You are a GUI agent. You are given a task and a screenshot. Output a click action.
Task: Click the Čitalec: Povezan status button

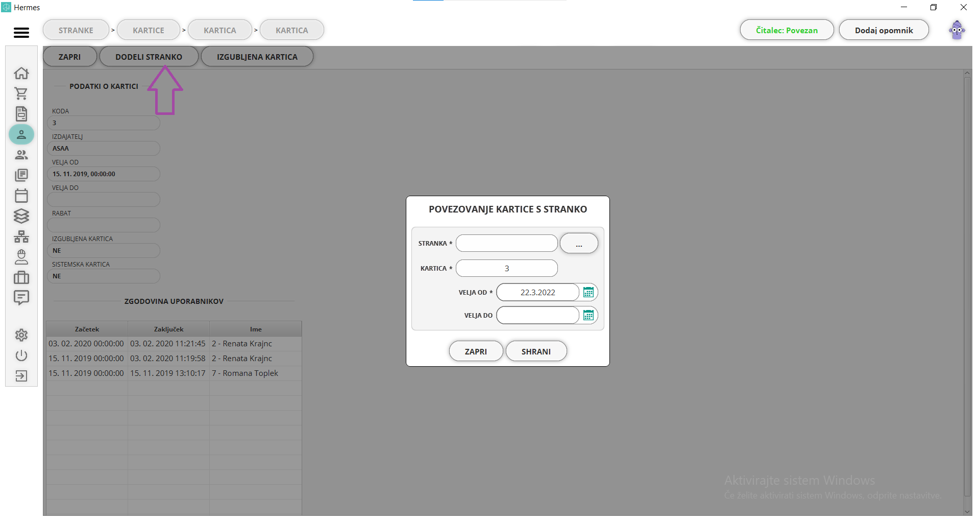pyautogui.click(x=787, y=30)
